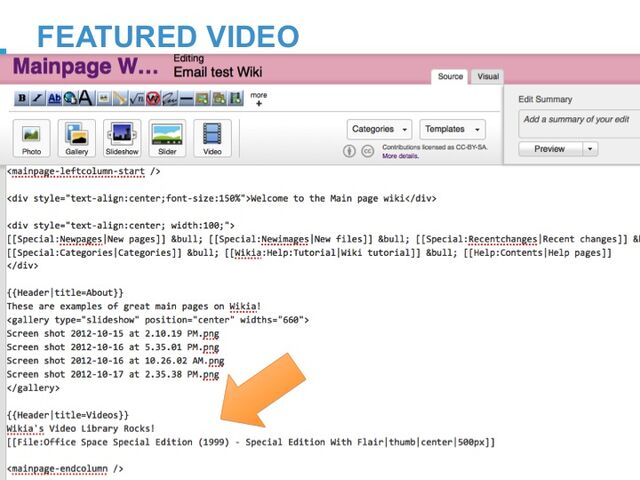Viewport: 640px width, 480px height.
Task: Click the Special:Categories wikitext line
Action: point(309,253)
